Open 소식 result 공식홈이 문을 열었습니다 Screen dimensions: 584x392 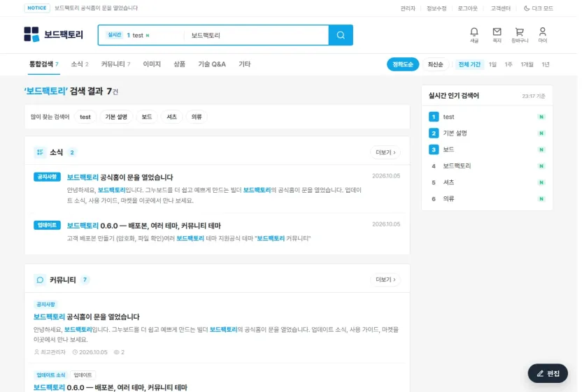(x=120, y=177)
